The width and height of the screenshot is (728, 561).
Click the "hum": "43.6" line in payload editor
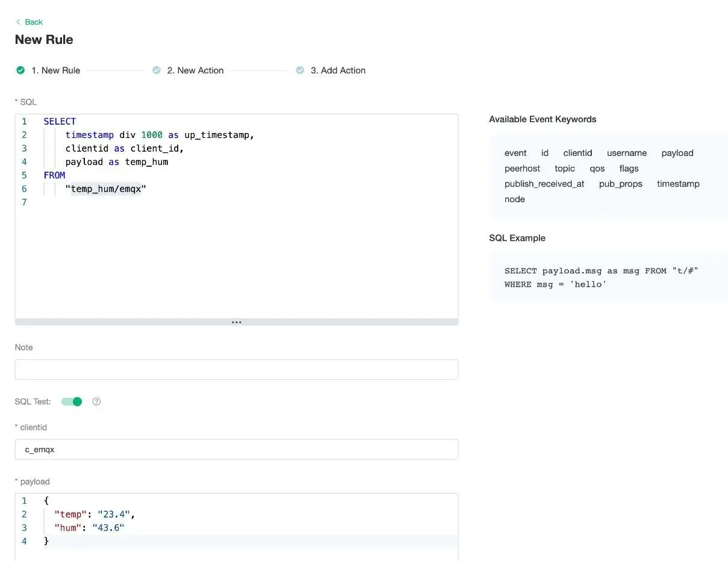click(x=89, y=528)
